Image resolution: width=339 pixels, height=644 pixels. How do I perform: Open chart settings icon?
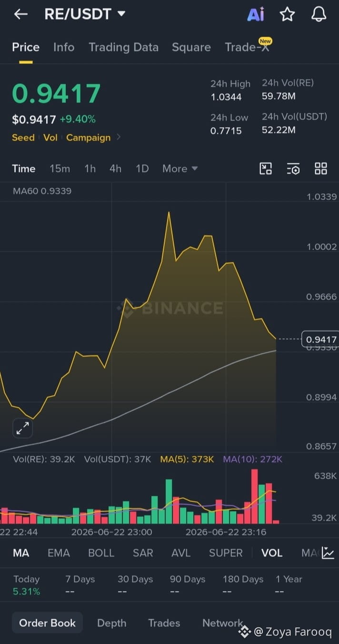pos(293,168)
